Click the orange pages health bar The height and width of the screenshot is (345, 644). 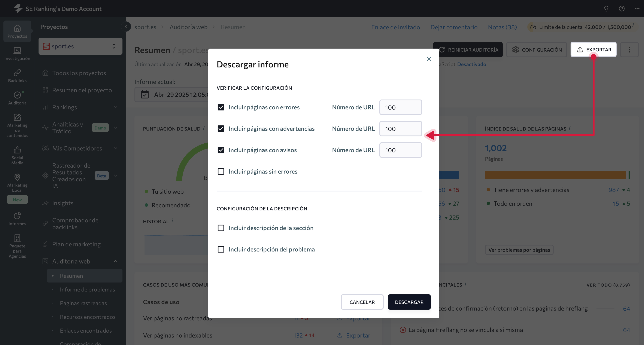[x=555, y=175]
